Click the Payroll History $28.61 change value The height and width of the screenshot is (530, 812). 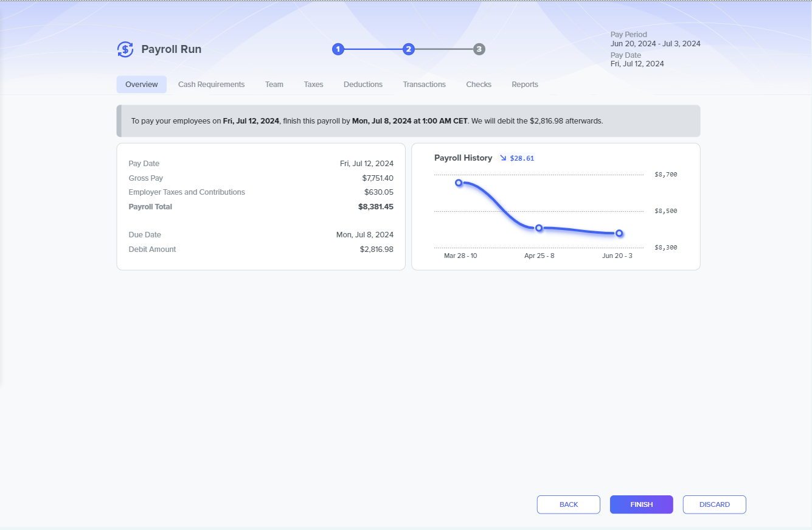coord(522,158)
